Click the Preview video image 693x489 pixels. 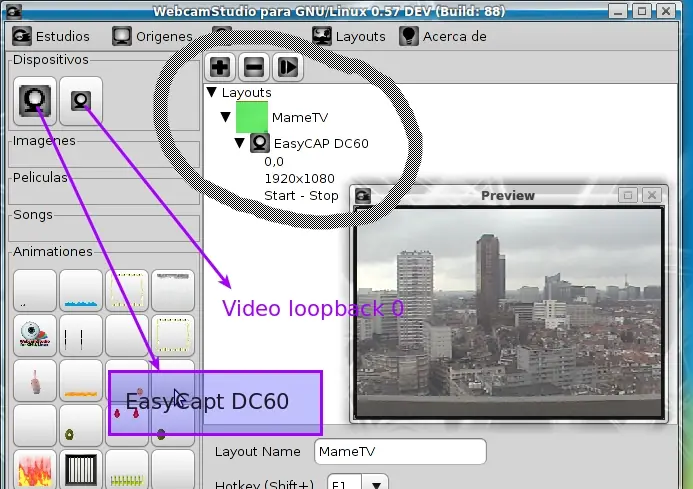(509, 313)
